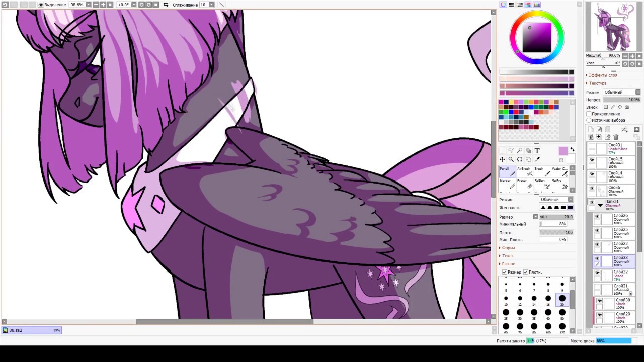The width and height of the screenshot is (644, 362).
Task: Click the Плотн. density slider showing 100
Action: 556,233
